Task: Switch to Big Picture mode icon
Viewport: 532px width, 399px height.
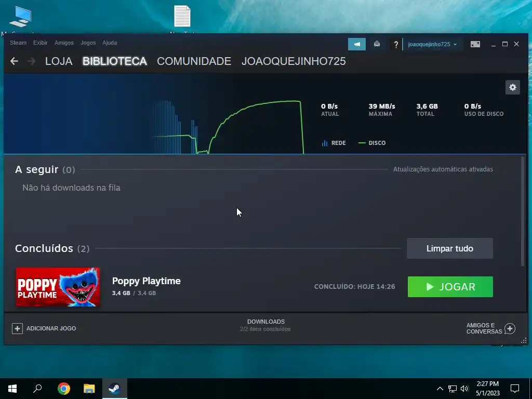Action: 475,44
